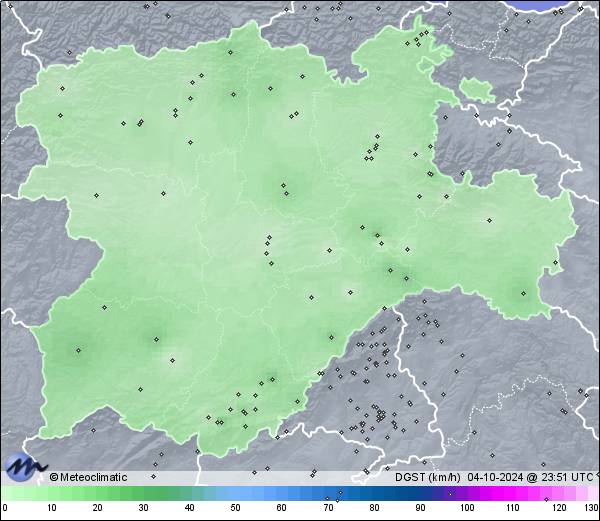This screenshot has width=600, height=521.
Task: Click the Meteoclimatic wave logo
Action: pos(25,467)
